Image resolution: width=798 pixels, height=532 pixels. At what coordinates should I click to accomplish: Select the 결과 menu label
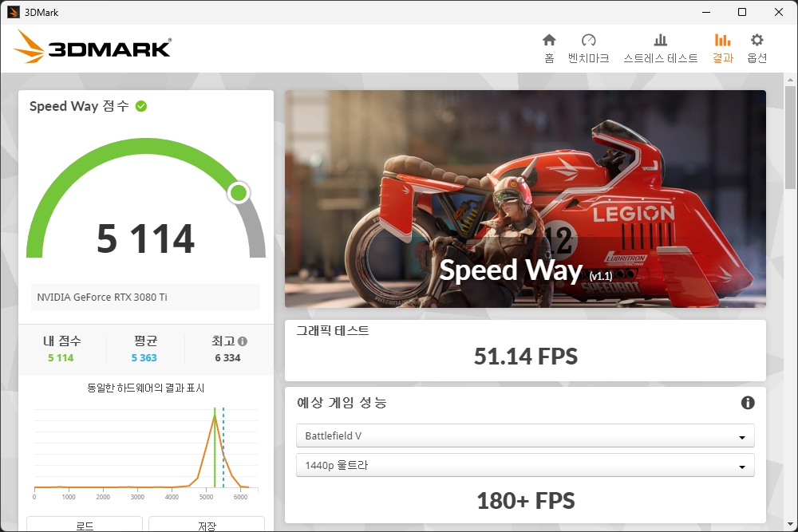click(723, 58)
